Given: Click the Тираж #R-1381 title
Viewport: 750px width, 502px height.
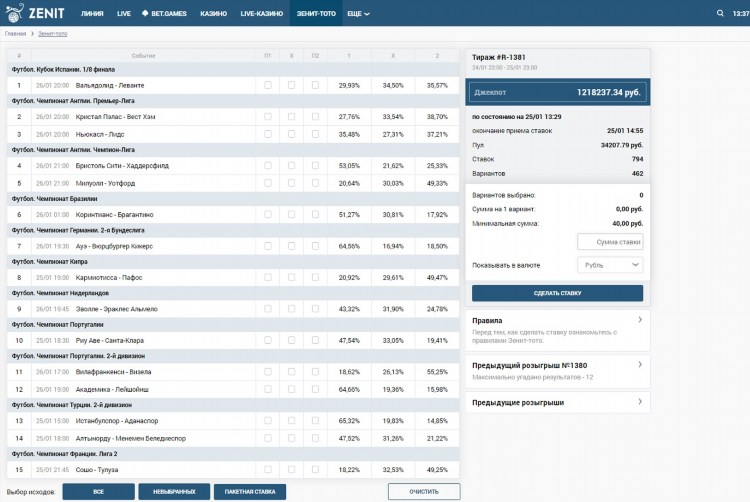Looking at the screenshot, I should (x=498, y=57).
